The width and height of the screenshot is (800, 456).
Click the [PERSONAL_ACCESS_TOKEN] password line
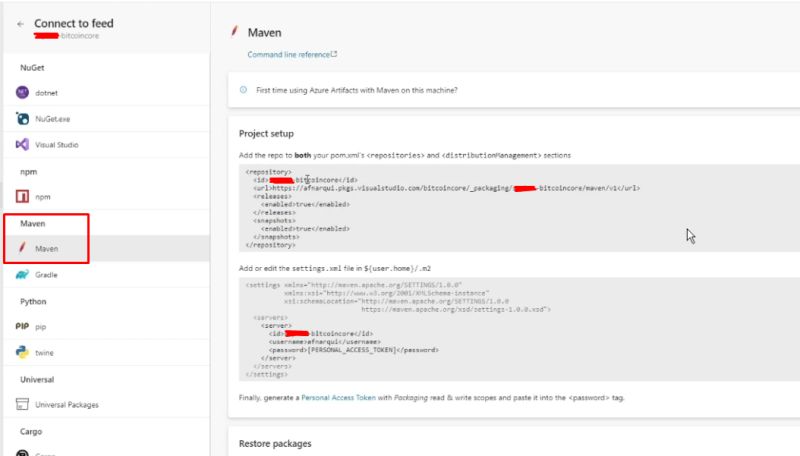click(x=354, y=350)
